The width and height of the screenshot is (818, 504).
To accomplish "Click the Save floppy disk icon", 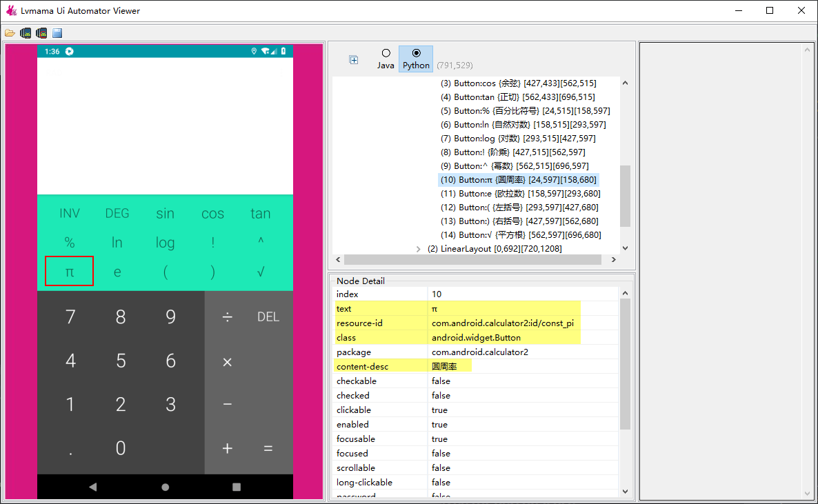I will [x=57, y=33].
